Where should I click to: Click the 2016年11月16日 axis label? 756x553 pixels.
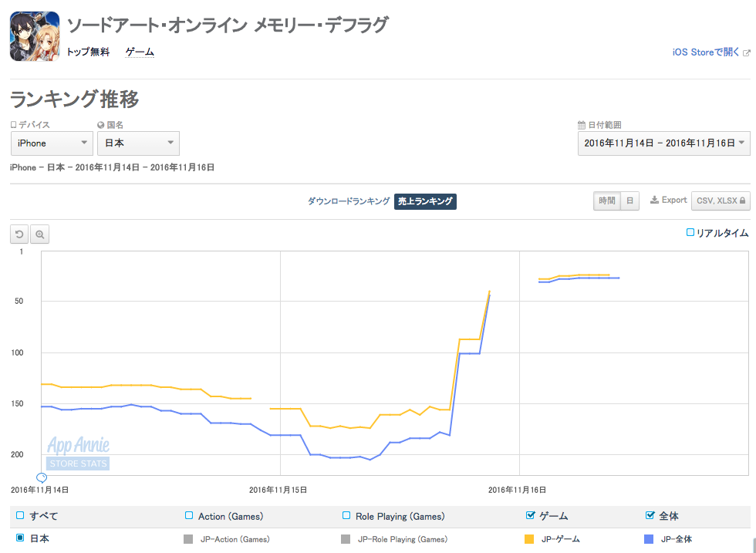pos(518,490)
